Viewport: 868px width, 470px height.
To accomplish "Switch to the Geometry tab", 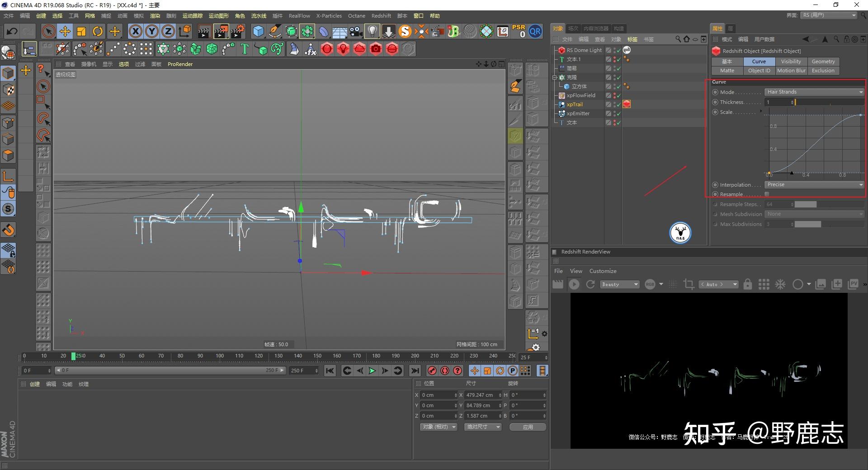I will pos(823,61).
